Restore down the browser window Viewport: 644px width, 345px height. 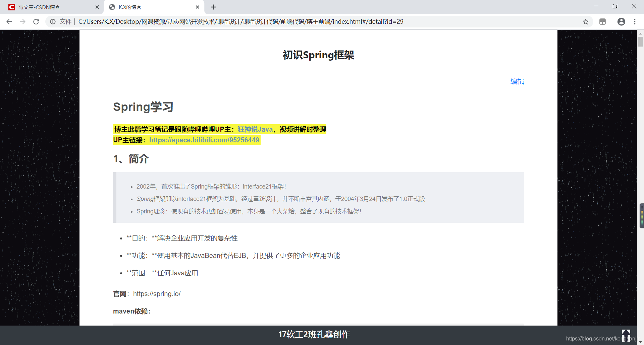coord(615,6)
